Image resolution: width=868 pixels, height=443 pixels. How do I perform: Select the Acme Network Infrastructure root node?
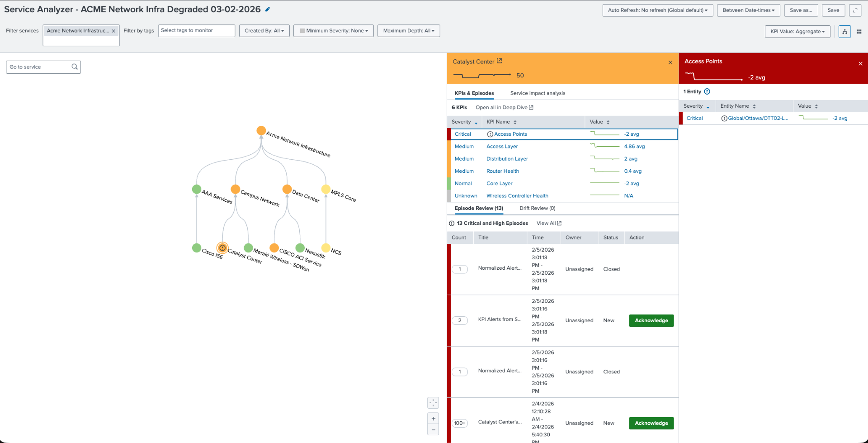point(261,131)
